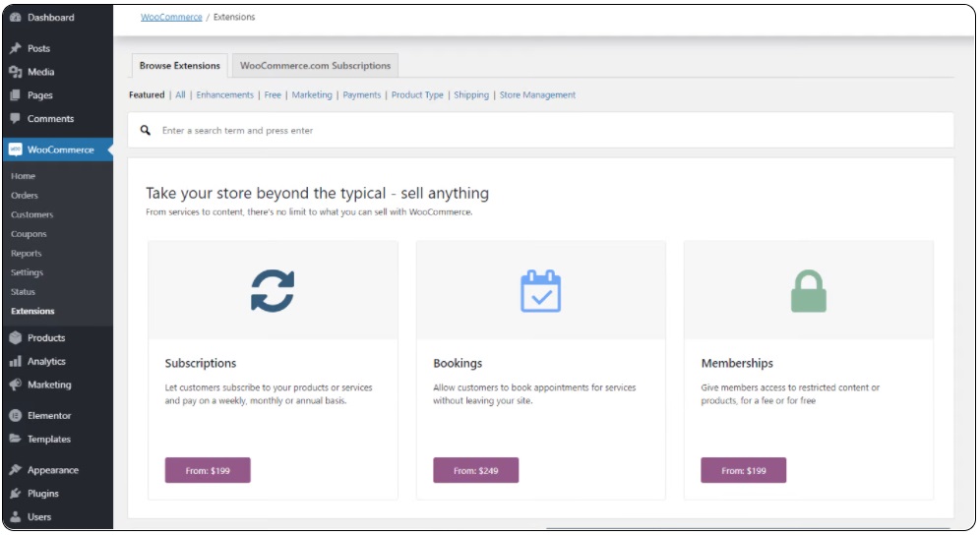The image size is (980, 536).
Task: Click the Dashboard gauge icon
Action: click(16, 18)
